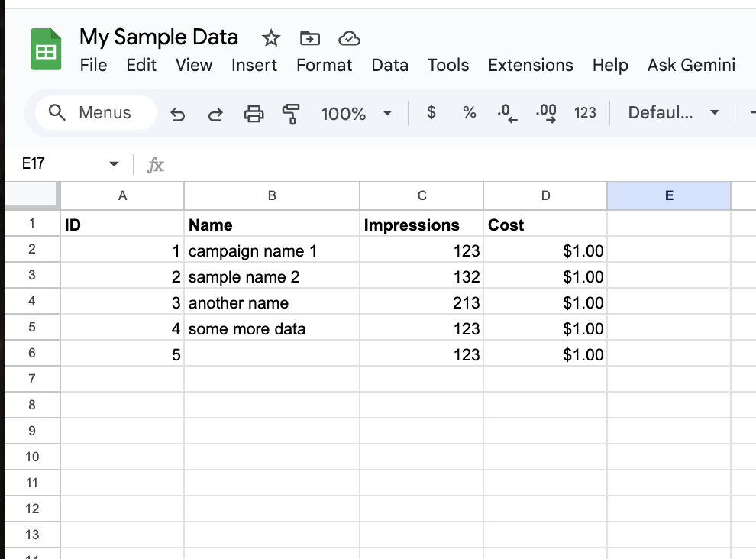Screen dimensions: 756x559
Task: Print the spreadsheet
Action: [254, 114]
